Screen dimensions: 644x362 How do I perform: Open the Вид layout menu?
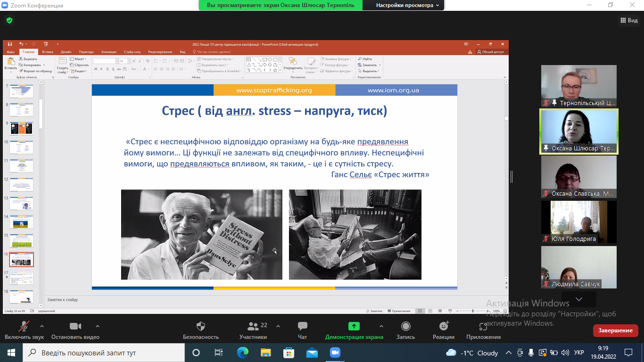tap(628, 20)
